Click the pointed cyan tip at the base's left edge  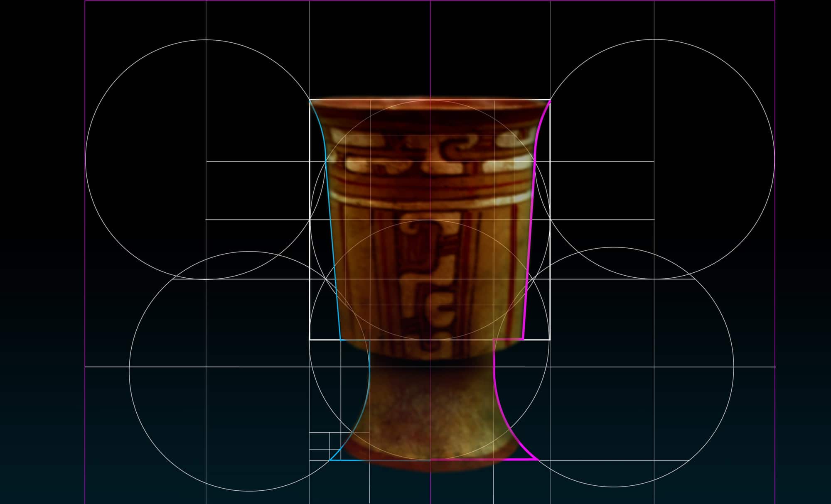(330, 460)
